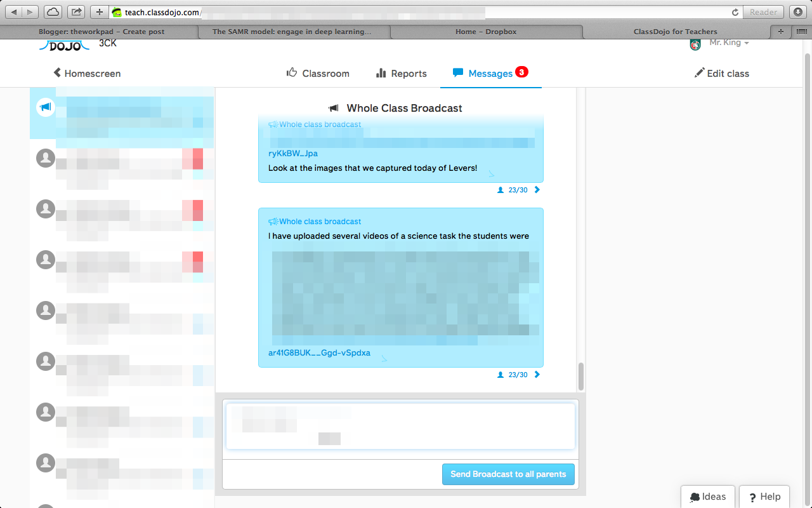Go back with the Safari back arrow
This screenshot has width=812, height=508.
14,12
